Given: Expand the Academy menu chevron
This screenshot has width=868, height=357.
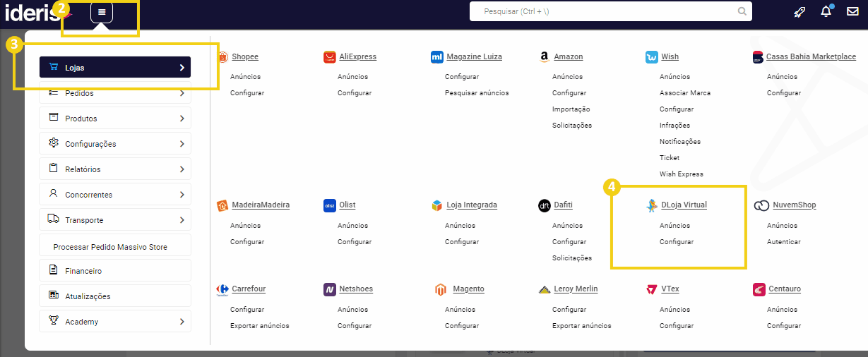Looking at the screenshot, I should tap(182, 322).
